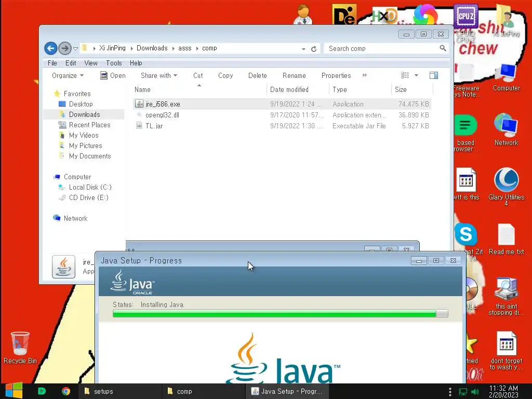Viewport: 532px width, 399px height.
Task: Open the CPUID CPU-Z desktop icon
Action: click(x=466, y=23)
